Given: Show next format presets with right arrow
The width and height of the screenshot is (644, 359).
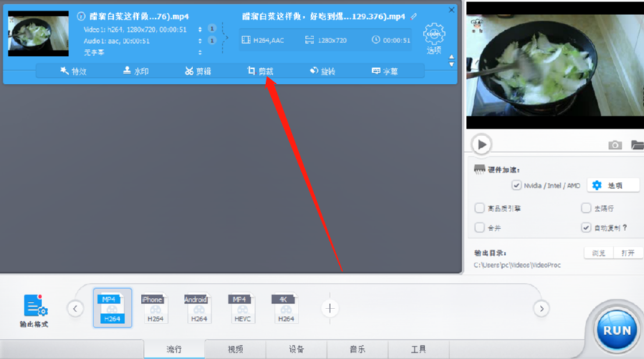Looking at the screenshot, I should (x=542, y=308).
